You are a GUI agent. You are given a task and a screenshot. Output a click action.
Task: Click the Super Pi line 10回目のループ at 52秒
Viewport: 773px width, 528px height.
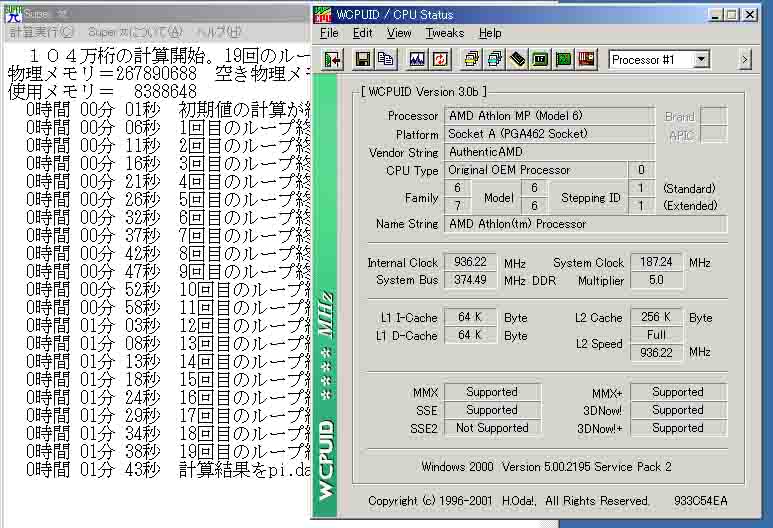coord(168,290)
